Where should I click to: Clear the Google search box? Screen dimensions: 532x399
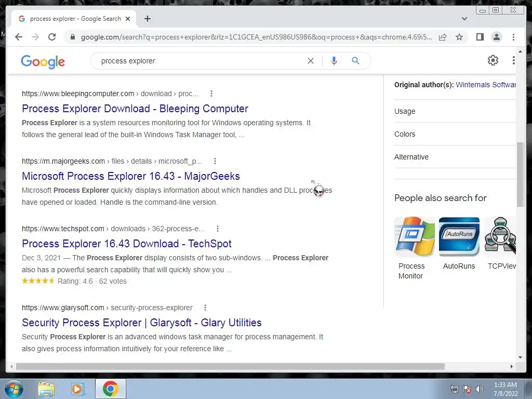pos(311,61)
